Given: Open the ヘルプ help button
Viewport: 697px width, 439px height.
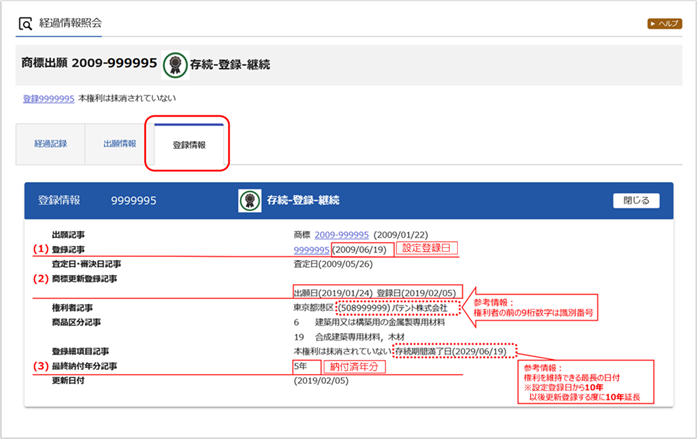Looking at the screenshot, I should (664, 22).
